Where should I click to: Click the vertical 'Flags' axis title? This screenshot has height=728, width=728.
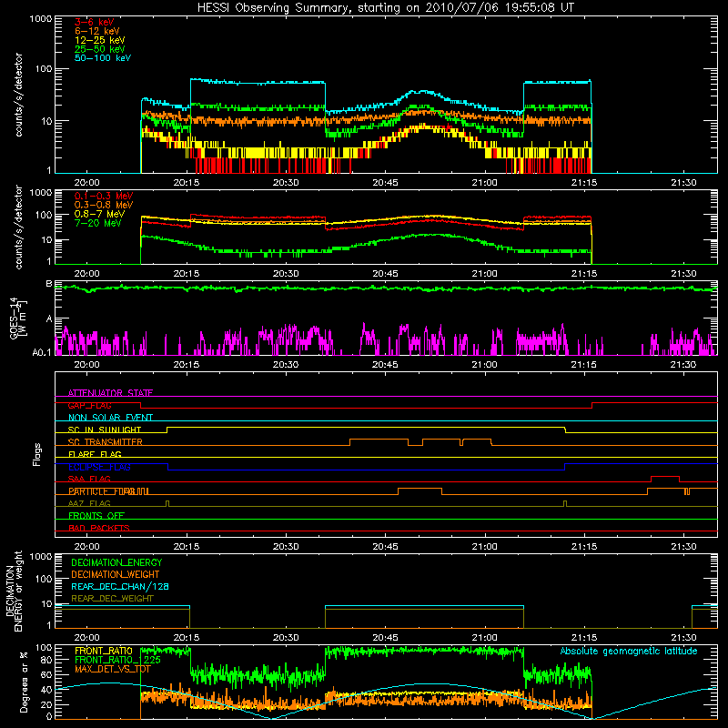click(37, 454)
